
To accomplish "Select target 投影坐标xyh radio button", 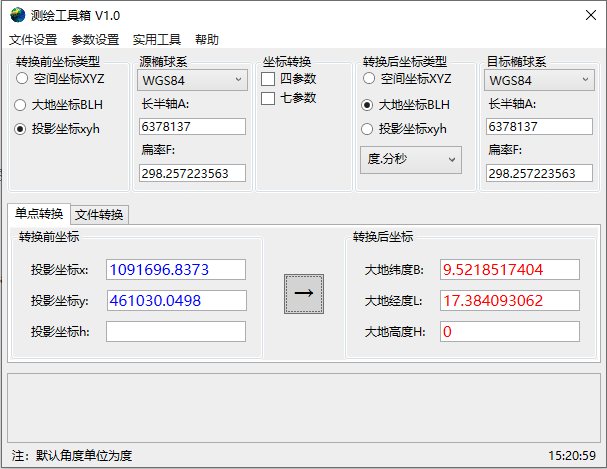I will [367, 129].
